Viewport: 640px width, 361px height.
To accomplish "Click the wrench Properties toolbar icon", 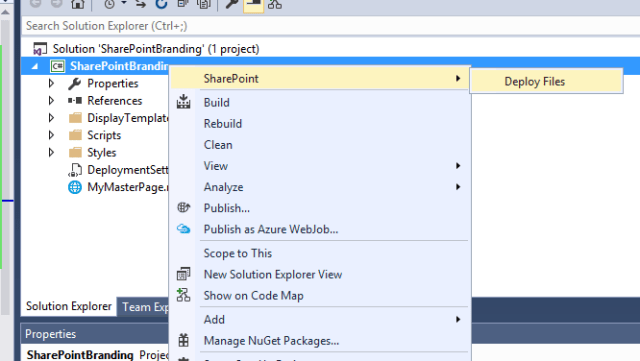I will [x=232, y=4].
